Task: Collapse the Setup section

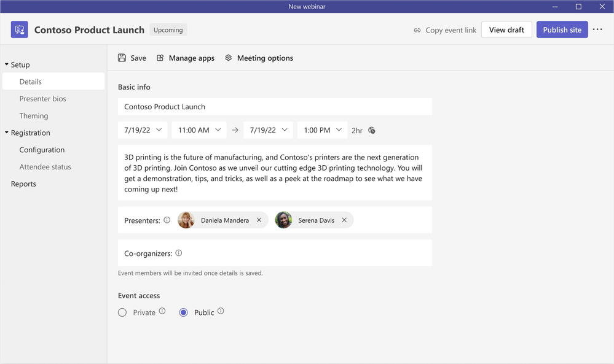Action: [7, 64]
